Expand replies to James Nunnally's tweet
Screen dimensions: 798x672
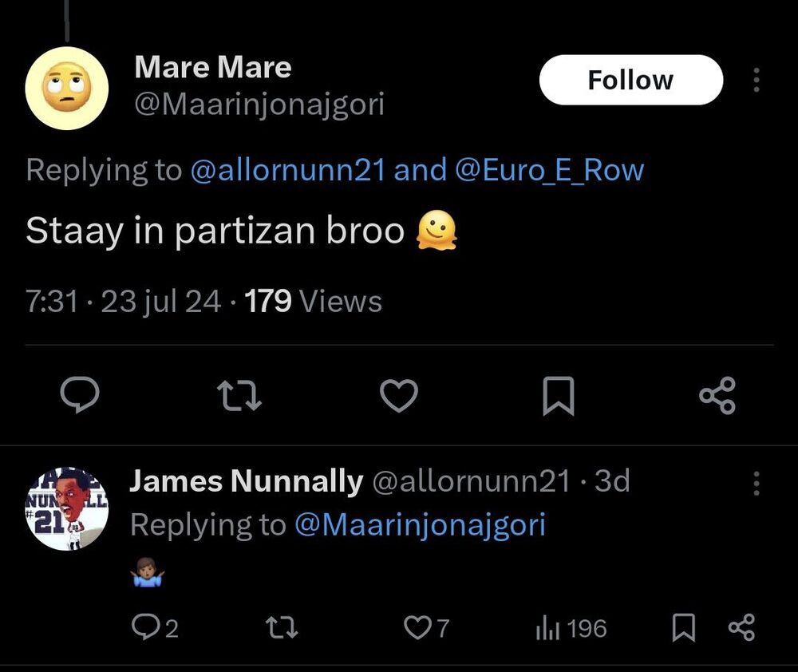click(154, 628)
